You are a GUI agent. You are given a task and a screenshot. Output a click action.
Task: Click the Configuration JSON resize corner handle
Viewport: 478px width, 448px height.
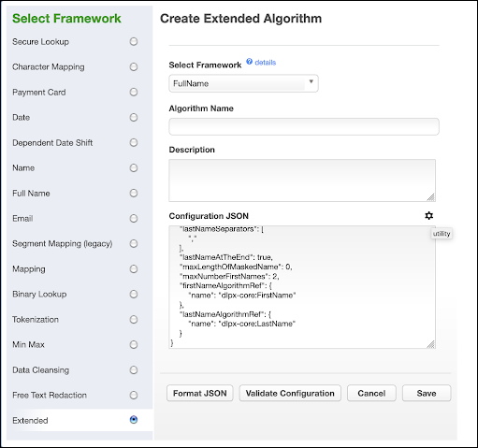tap(430, 344)
